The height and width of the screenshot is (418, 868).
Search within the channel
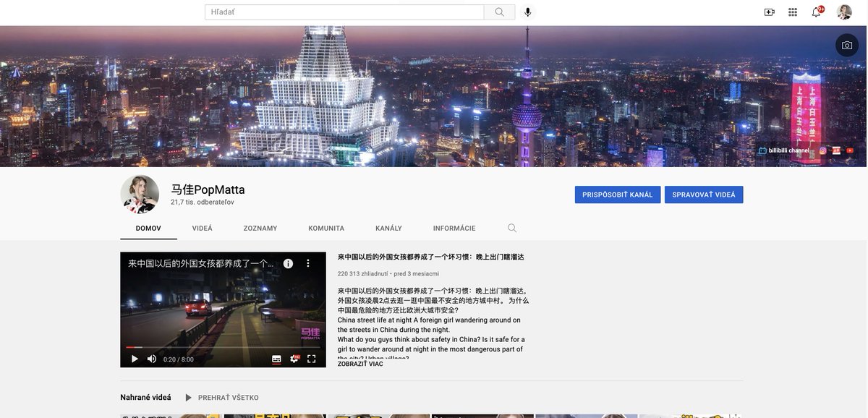[512, 228]
